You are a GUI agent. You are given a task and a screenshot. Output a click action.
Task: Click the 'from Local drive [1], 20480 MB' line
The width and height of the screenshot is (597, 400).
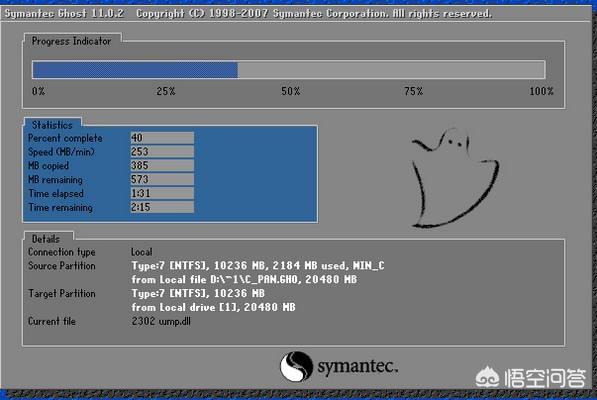click(x=213, y=307)
